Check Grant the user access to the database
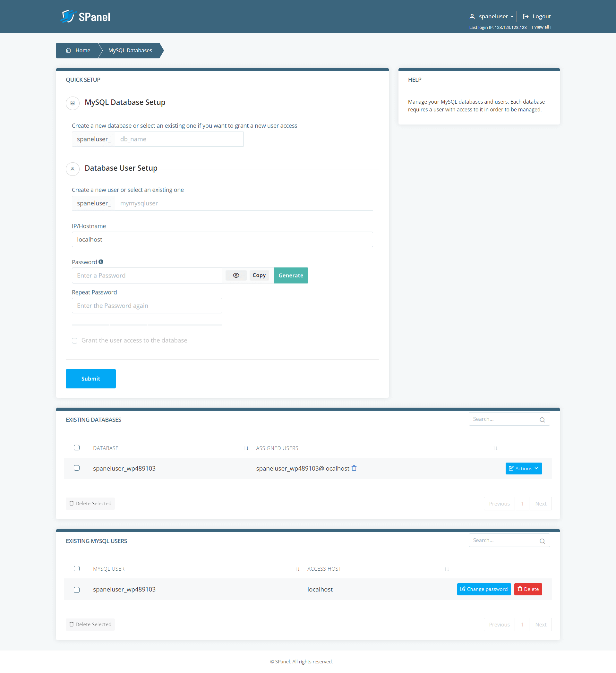This screenshot has width=616, height=673. tap(75, 340)
